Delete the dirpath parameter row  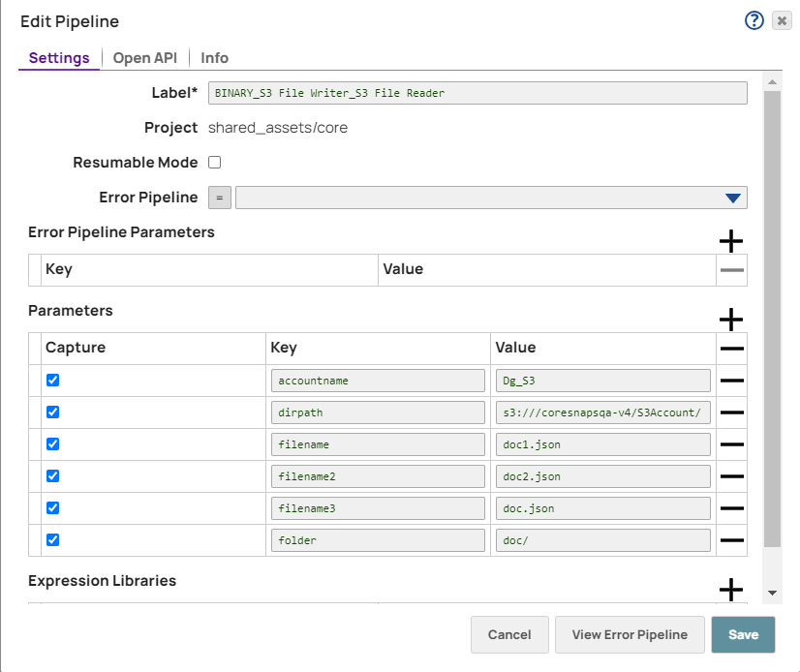[x=732, y=412]
